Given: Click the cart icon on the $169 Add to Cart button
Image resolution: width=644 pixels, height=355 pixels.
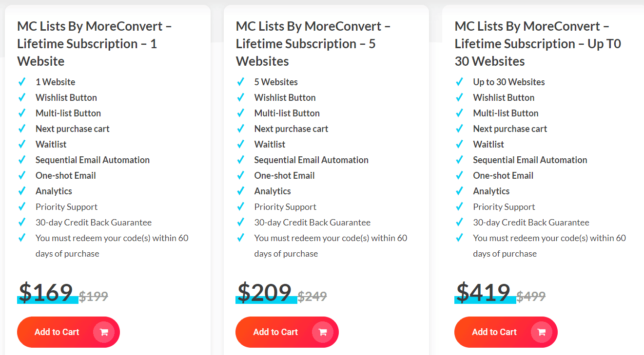Looking at the screenshot, I should tap(104, 332).
